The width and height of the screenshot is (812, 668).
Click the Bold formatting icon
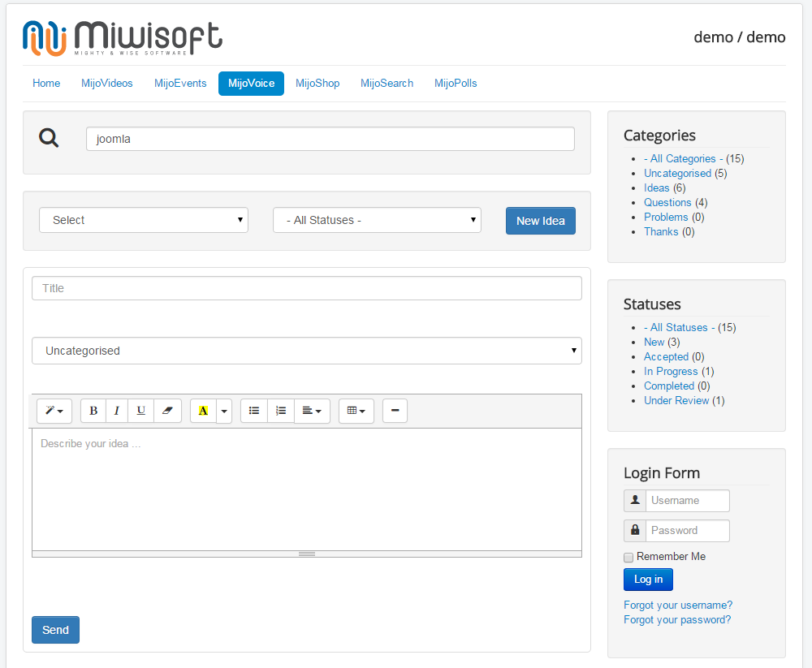[x=93, y=411]
